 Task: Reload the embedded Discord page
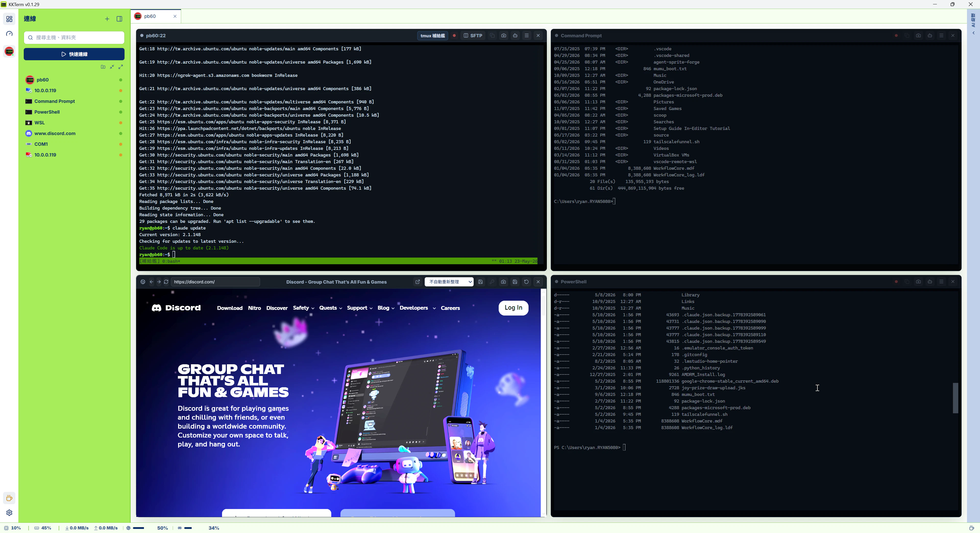point(166,282)
